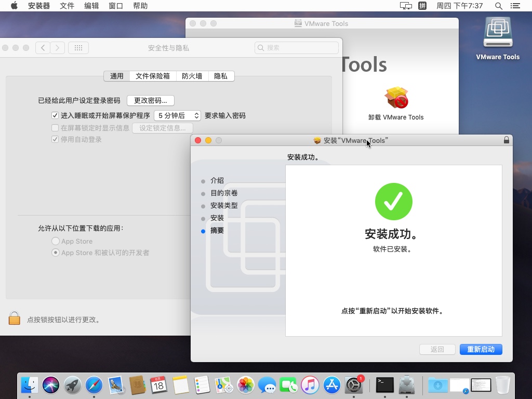Image resolution: width=532 pixels, height=399 pixels.
Task: Open Reminders list icon in Dock
Action: pyautogui.click(x=202, y=385)
